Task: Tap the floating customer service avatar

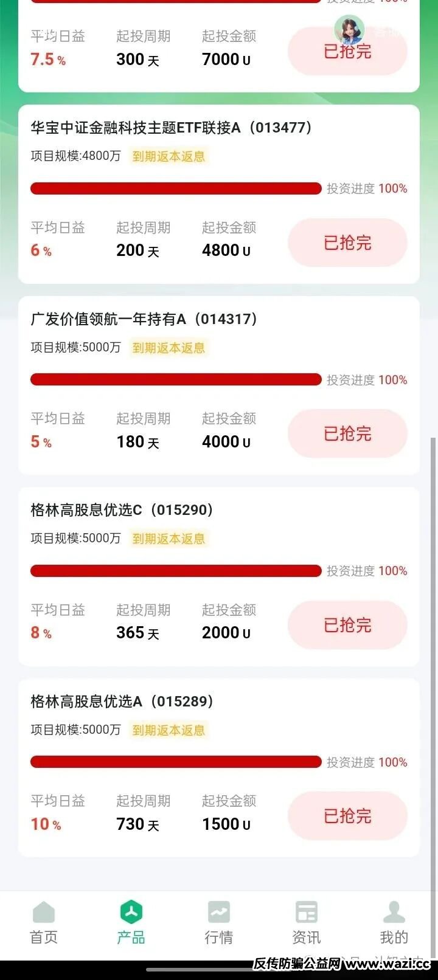Action: (x=349, y=29)
